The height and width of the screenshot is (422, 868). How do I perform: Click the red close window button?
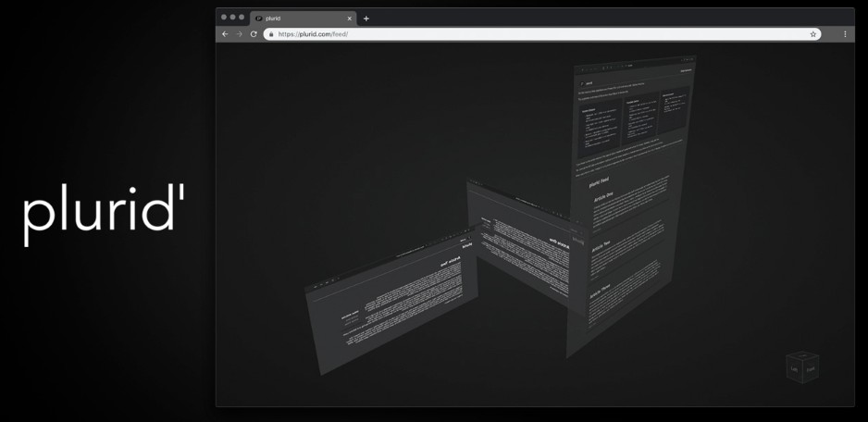(x=224, y=18)
